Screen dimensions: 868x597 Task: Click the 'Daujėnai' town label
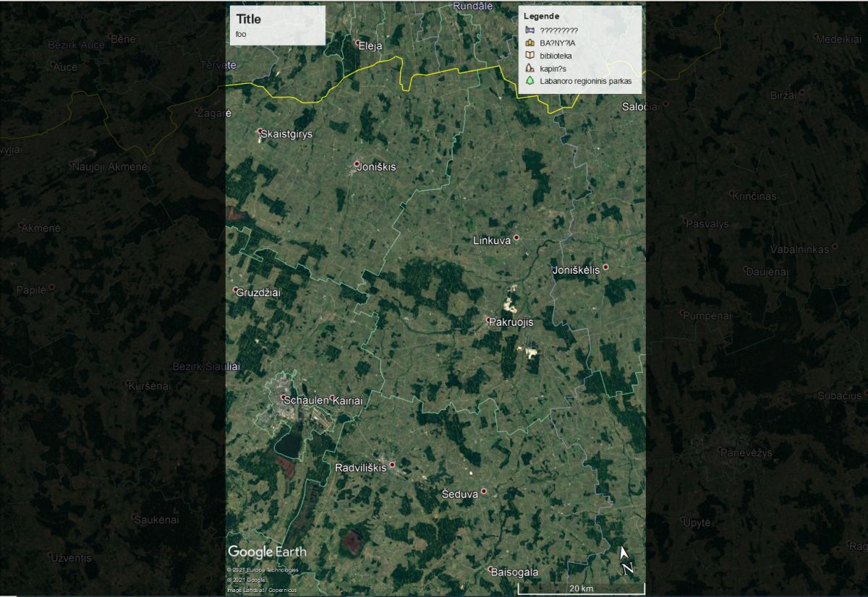pyautogui.click(x=766, y=272)
